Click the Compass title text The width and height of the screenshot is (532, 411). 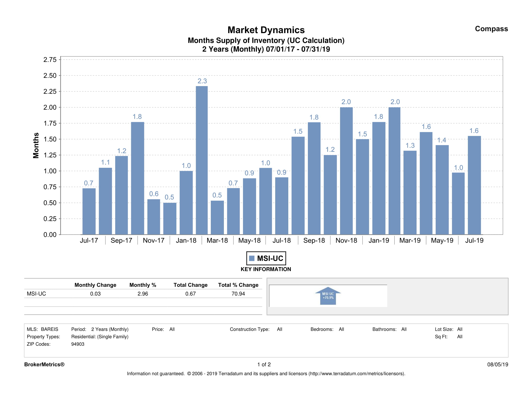click(491, 29)
